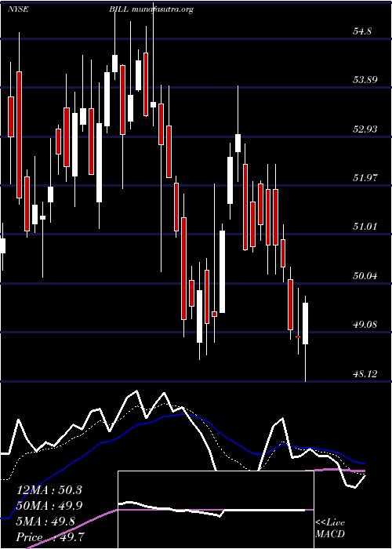
Task: Click the small red doji candle near 49.08
Action: 298,336
